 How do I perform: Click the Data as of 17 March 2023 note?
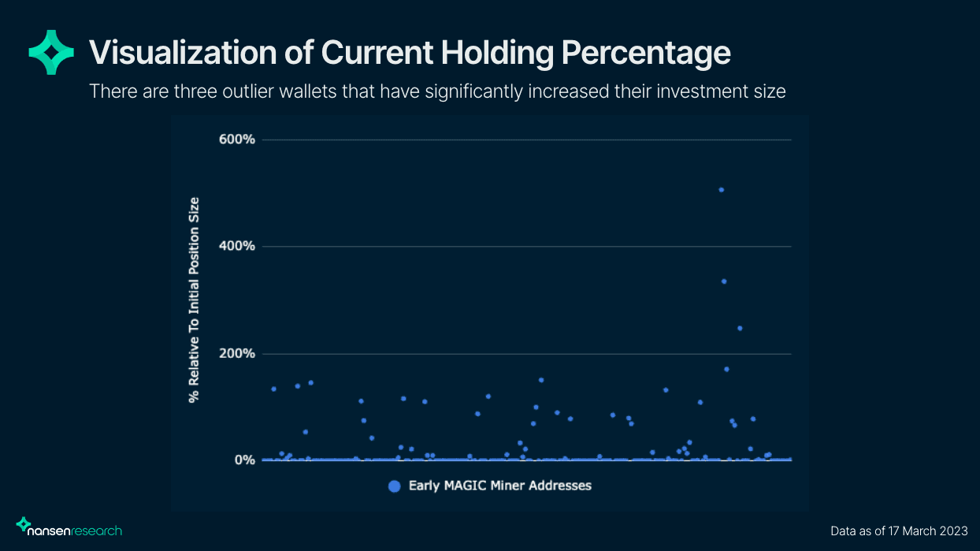click(x=899, y=531)
